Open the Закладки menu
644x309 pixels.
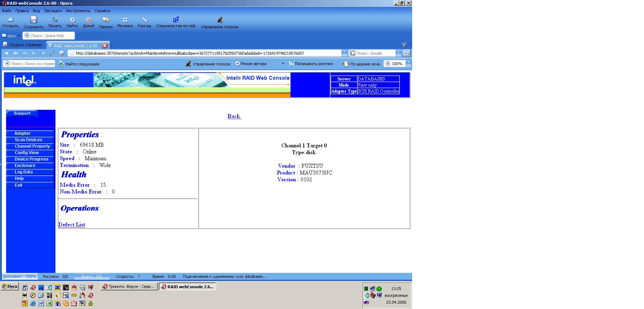tap(53, 11)
